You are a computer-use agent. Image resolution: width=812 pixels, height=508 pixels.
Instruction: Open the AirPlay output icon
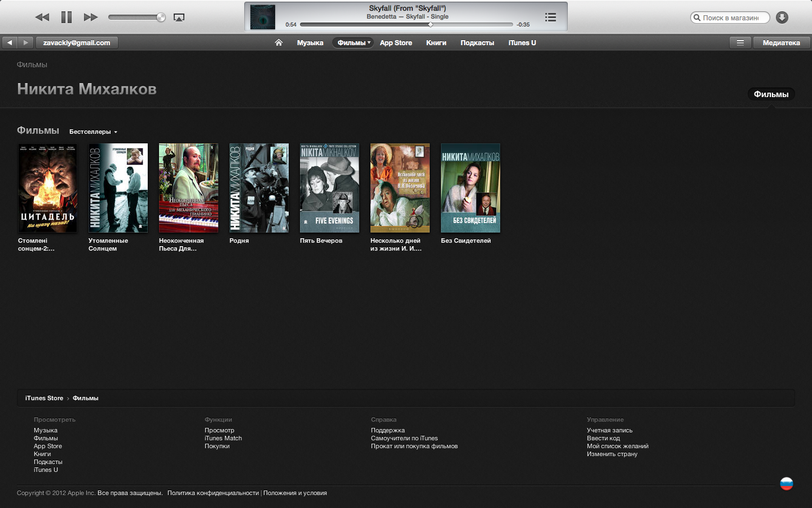point(179,17)
